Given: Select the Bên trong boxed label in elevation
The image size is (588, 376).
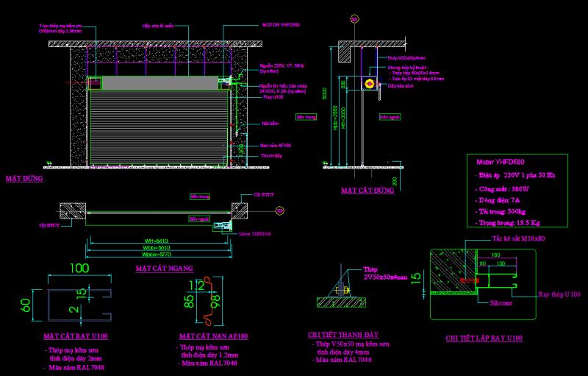Looking at the screenshot, I should pos(306,117).
